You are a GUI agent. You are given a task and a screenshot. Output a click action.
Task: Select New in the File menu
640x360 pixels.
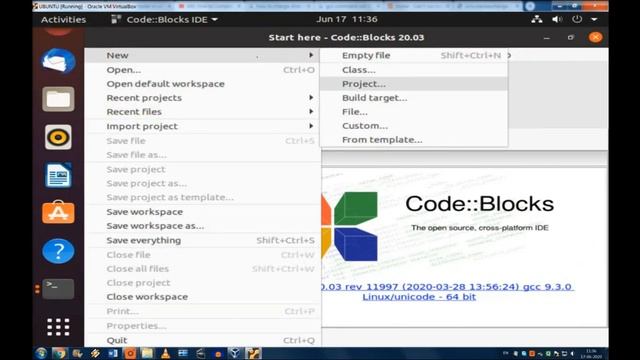pos(203,55)
